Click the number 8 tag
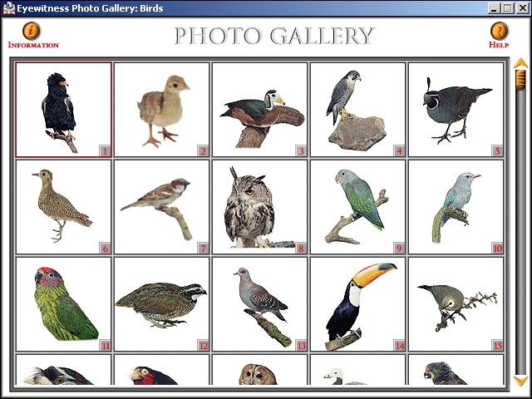Screen dimensions: 532x399 coord(301,249)
